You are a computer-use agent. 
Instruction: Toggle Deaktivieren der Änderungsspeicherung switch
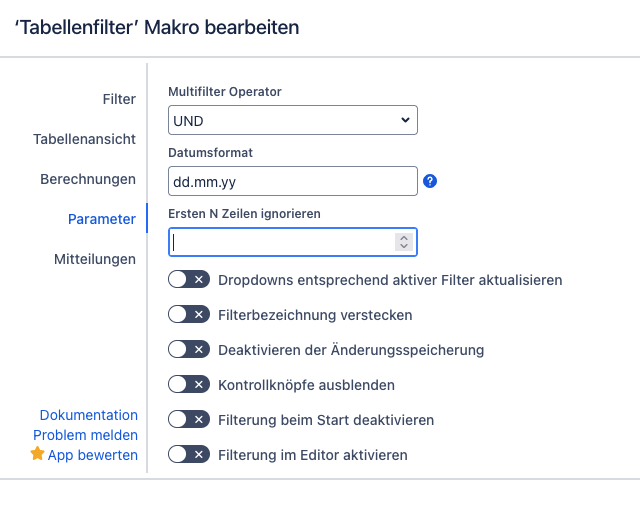188,350
